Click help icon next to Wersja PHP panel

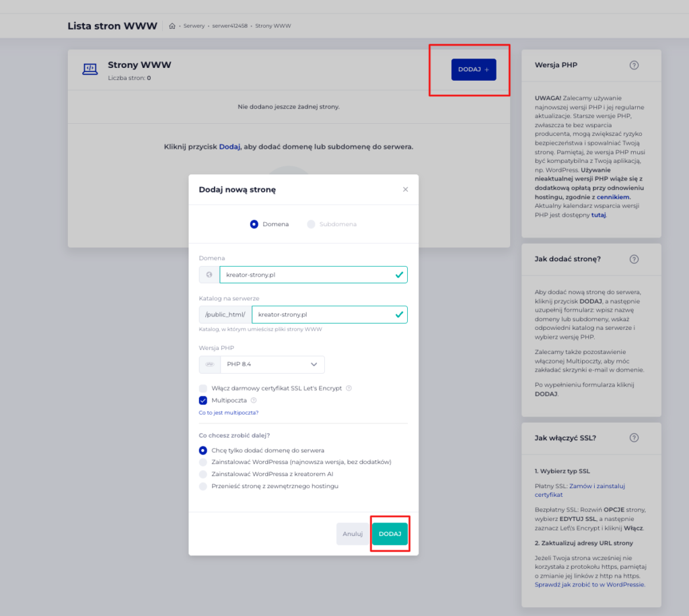[634, 65]
